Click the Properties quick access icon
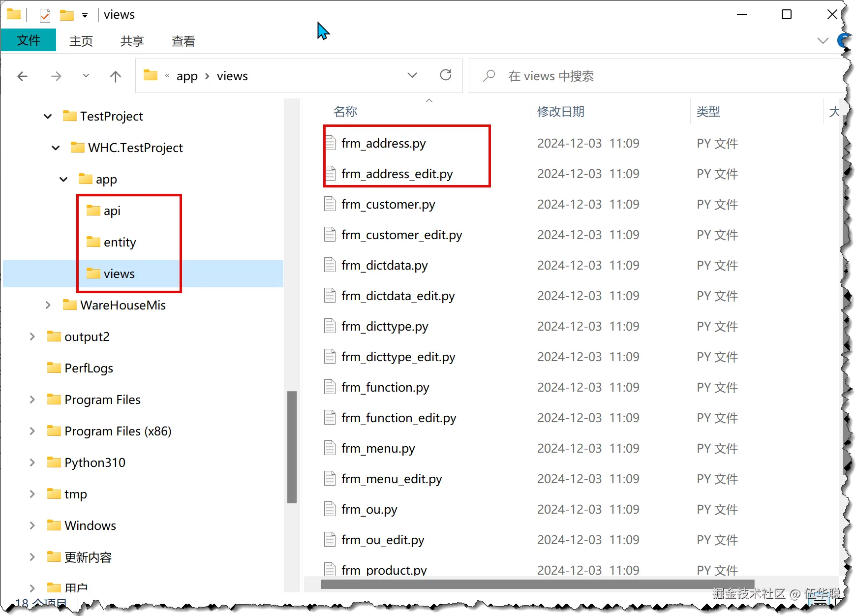 point(45,15)
